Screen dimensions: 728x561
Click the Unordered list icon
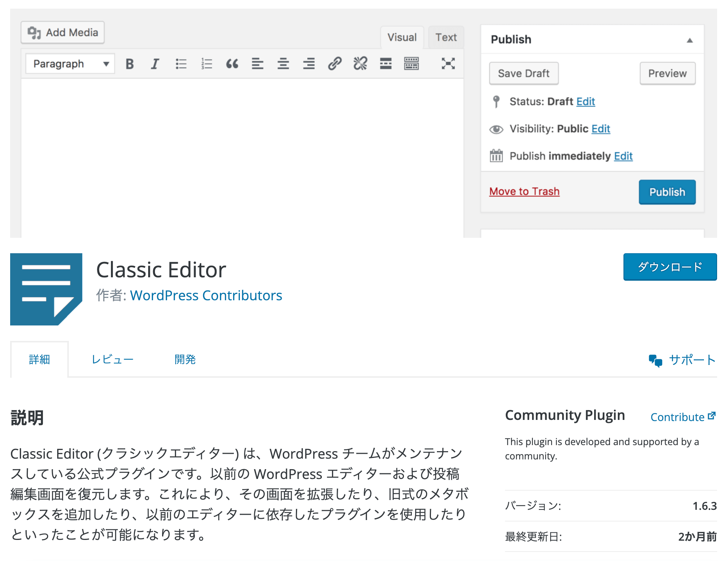(x=181, y=63)
